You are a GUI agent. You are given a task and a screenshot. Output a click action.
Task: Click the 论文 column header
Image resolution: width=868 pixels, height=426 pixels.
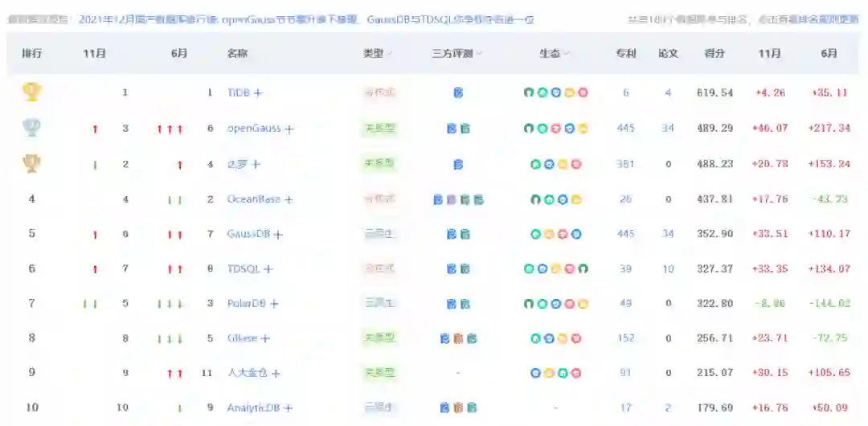coord(668,54)
